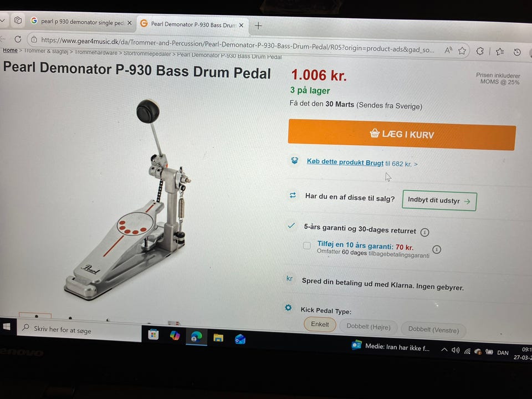Click Indbyt dit udstyr button
This screenshot has height=399, width=532.
click(x=439, y=201)
